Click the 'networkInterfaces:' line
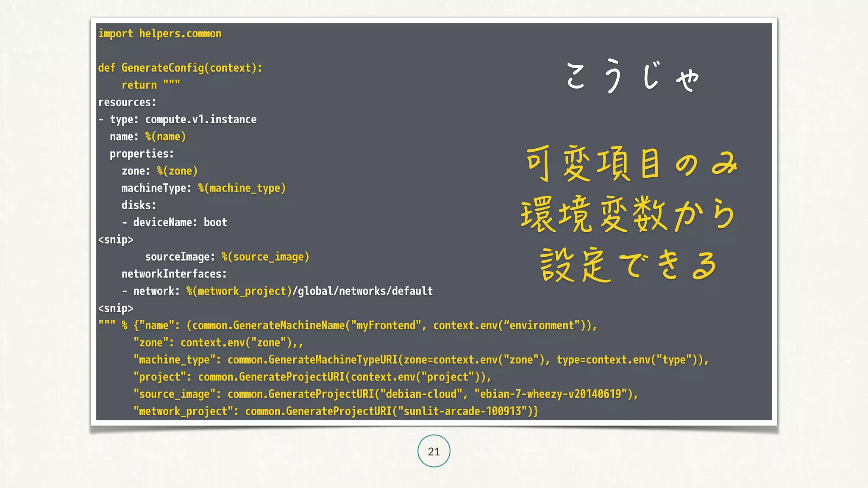This screenshot has width=868, height=488. (x=174, y=274)
